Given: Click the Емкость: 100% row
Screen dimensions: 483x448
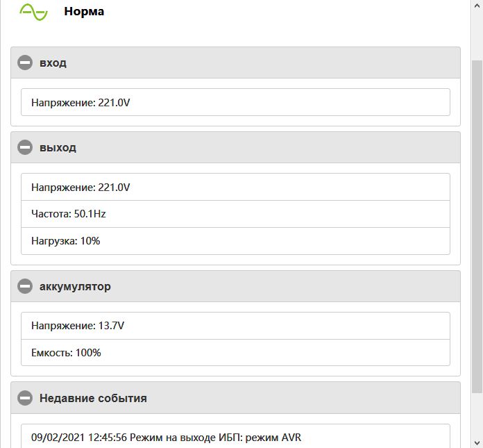Looking at the screenshot, I should click(x=235, y=353).
